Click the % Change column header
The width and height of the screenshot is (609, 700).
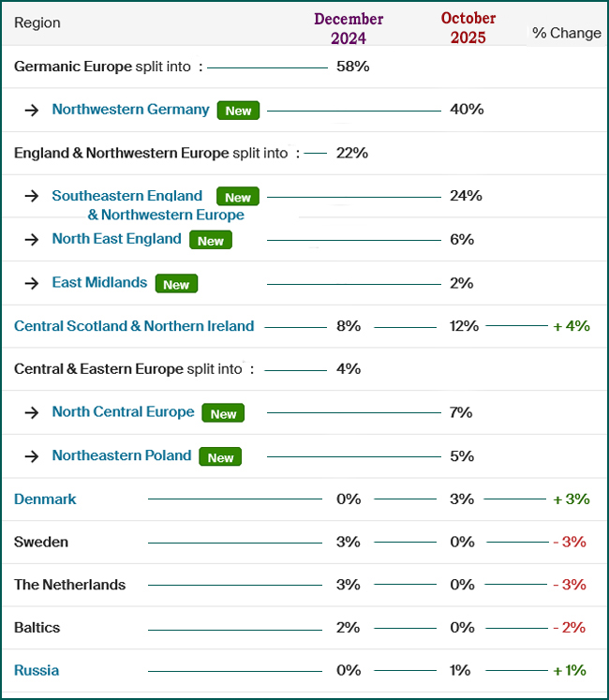click(x=567, y=33)
